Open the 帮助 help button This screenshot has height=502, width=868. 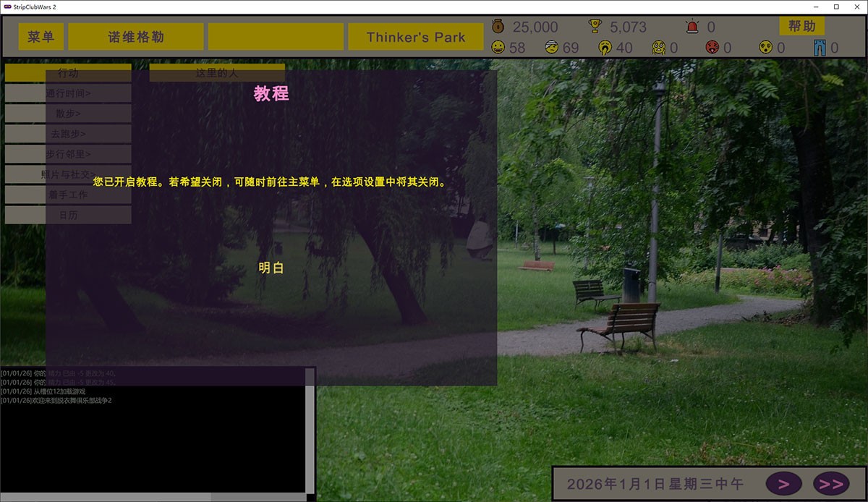tap(801, 26)
